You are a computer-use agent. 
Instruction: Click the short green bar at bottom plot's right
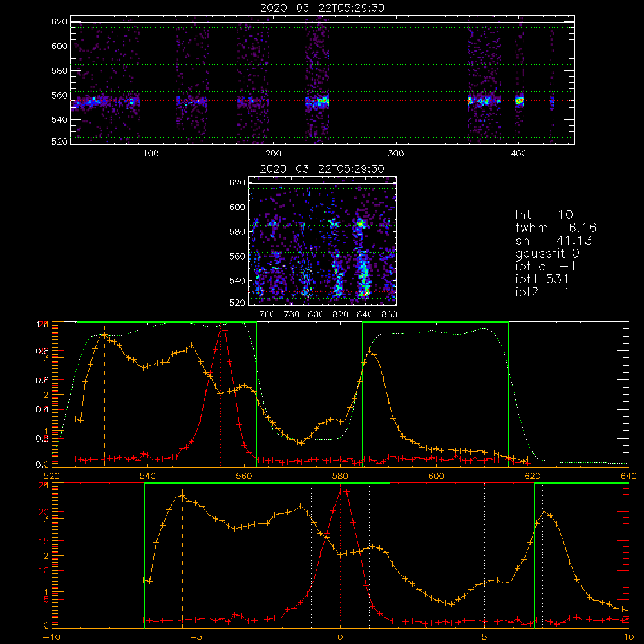582,484
